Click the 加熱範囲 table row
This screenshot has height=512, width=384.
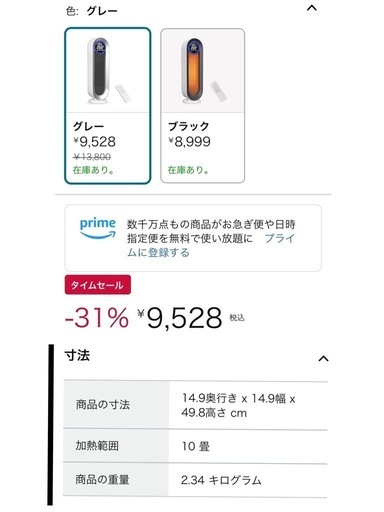pyautogui.click(x=195, y=446)
